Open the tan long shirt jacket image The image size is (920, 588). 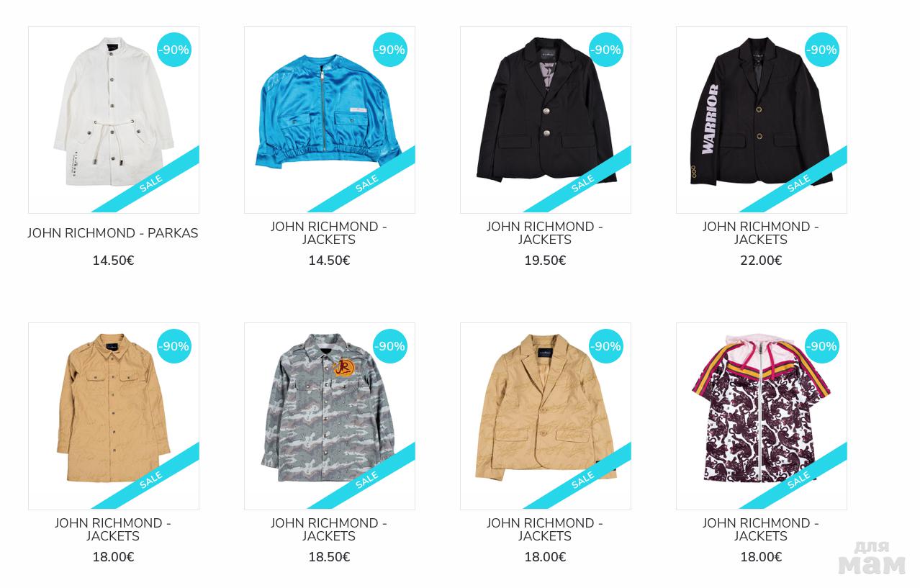(x=114, y=416)
